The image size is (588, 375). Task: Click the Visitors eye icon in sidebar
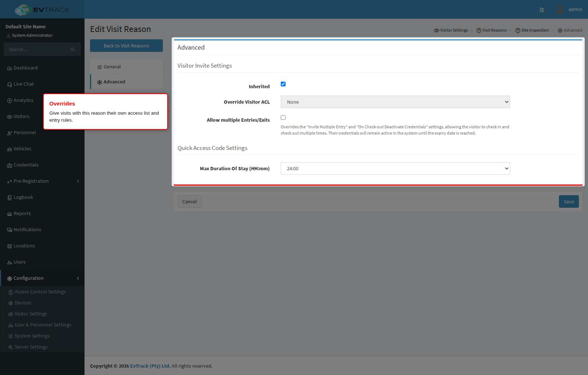pyautogui.click(x=10, y=117)
